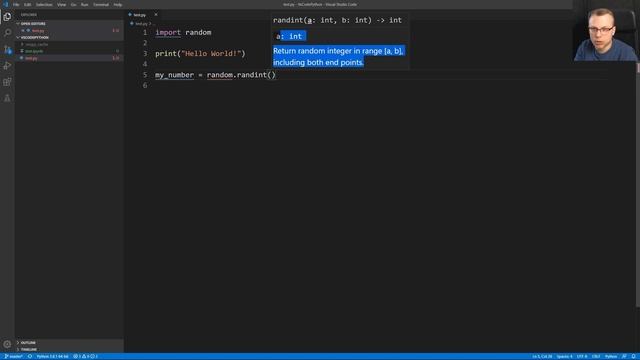The image size is (640, 360).
Task: Click the Spaces: 4 indentation setting
Action: click(564, 356)
